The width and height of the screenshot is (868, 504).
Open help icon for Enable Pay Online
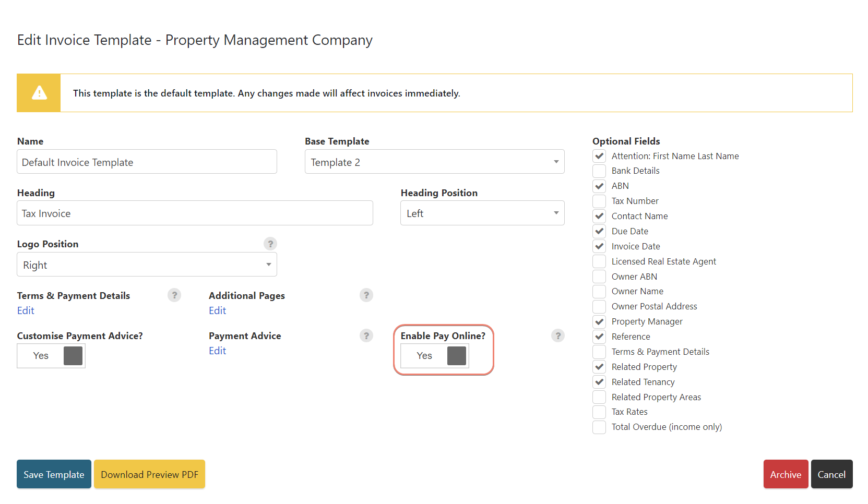click(558, 335)
